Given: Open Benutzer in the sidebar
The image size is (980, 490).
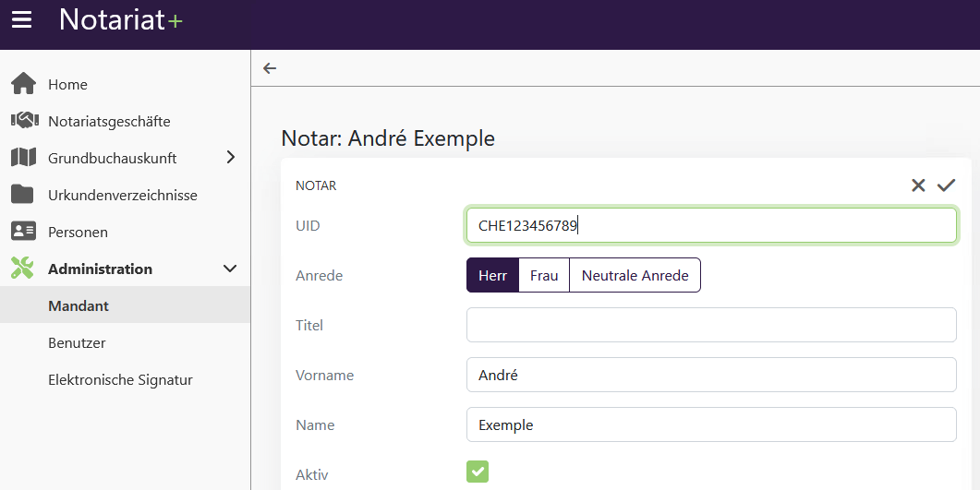Looking at the screenshot, I should pos(77,342).
